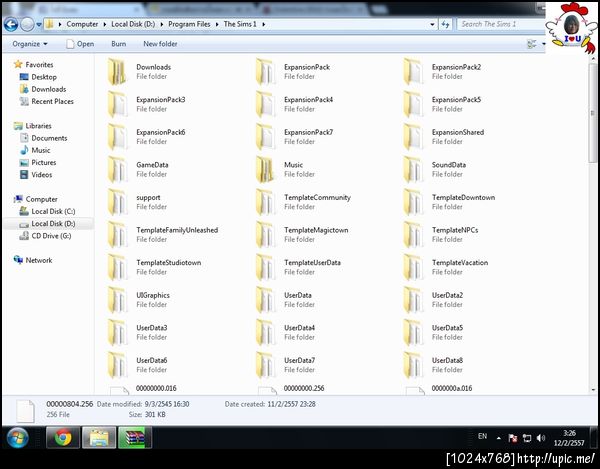Expand the arrow after Program Files breadcrumb
Viewport: 600px width, 469px height.
coord(217,24)
